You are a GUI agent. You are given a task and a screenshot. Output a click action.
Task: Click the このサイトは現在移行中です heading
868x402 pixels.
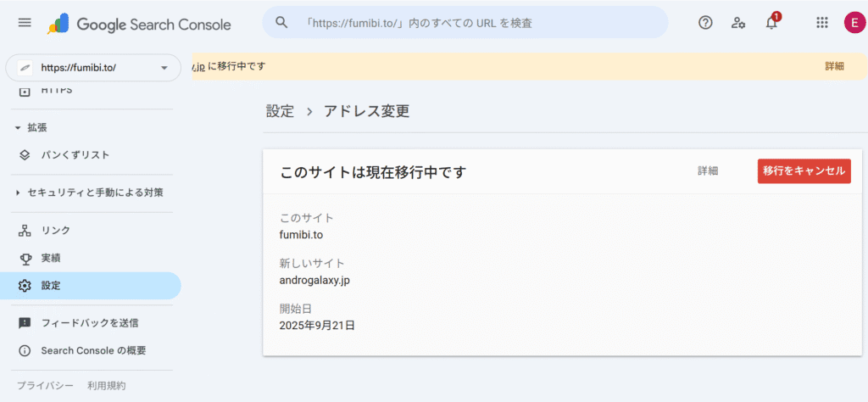tap(374, 171)
